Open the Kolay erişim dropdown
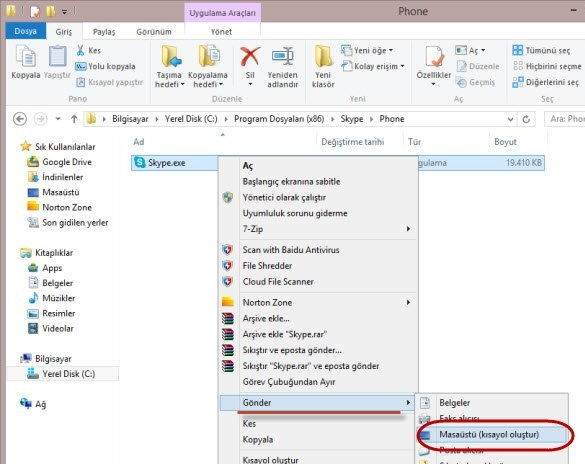The height and width of the screenshot is (464, 585). (373, 66)
